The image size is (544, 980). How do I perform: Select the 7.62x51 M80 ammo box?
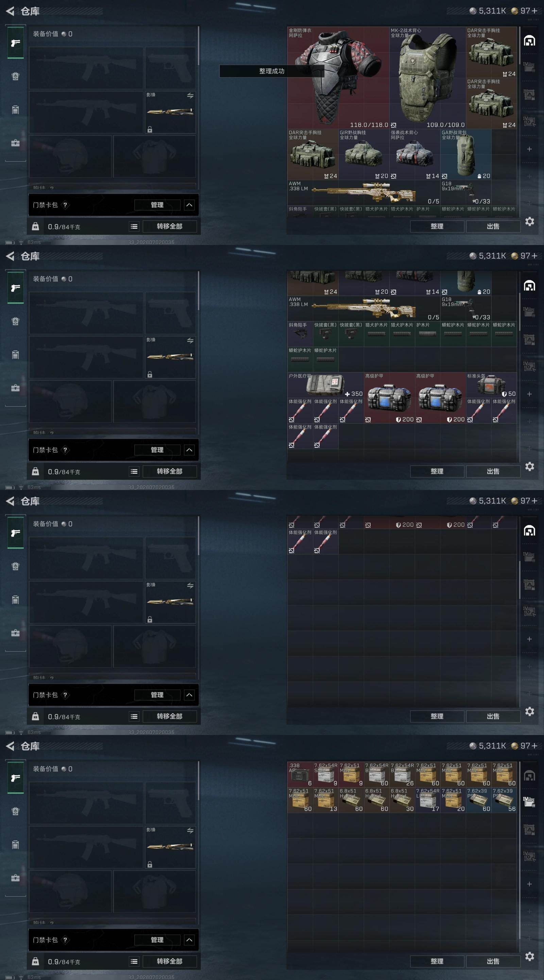point(453,800)
